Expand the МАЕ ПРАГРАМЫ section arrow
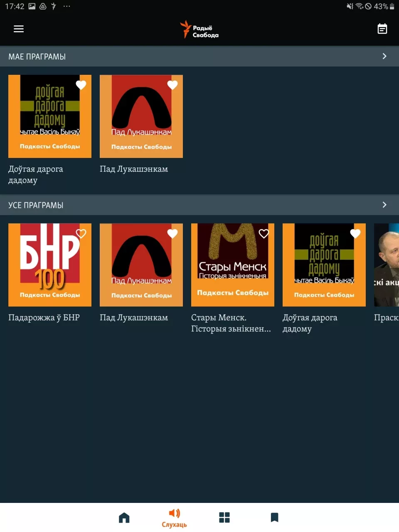 (384, 56)
